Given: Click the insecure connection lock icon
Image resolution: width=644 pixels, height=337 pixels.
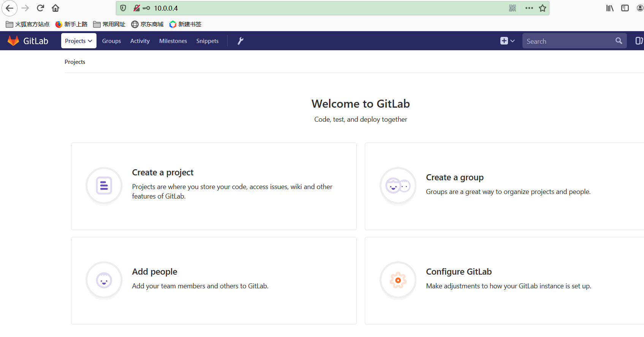Looking at the screenshot, I should pyautogui.click(x=136, y=8).
